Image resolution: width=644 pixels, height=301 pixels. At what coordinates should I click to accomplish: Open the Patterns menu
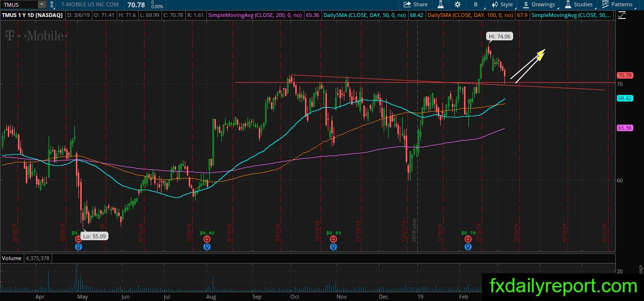pos(617,4)
